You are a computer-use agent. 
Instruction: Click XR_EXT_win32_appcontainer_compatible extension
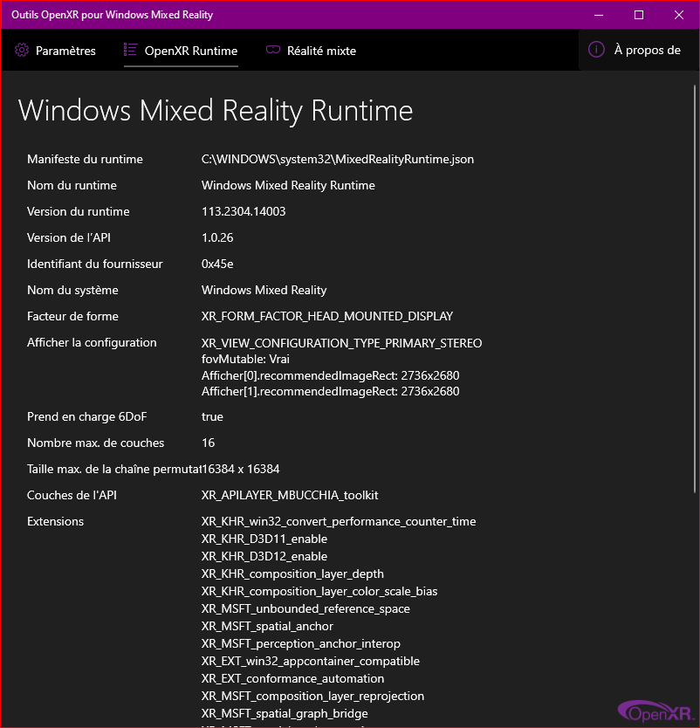[310, 661]
